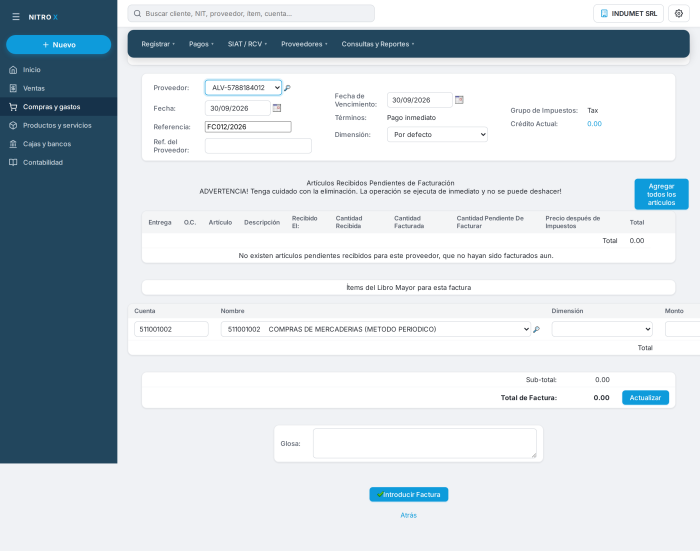Open the settings gear icon
The width and height of the screenshot is (700, 551).
coord(679,13)
